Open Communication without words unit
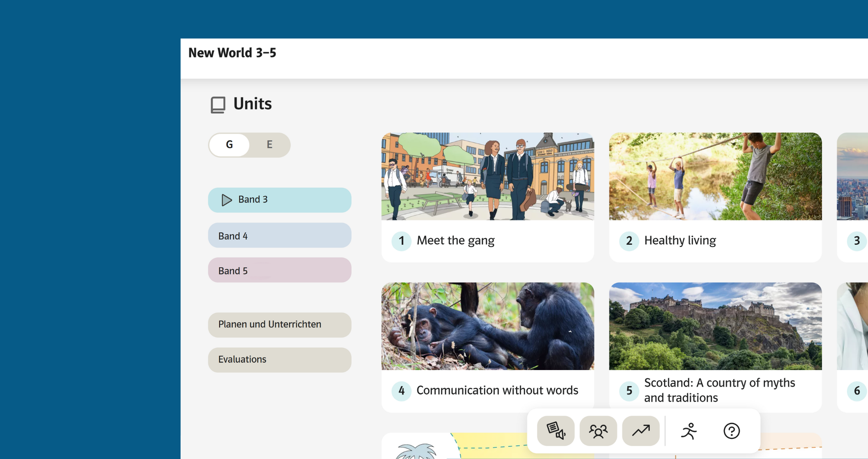Image resolution: width=868 pixels, height=459 pixels. point(488,346)
